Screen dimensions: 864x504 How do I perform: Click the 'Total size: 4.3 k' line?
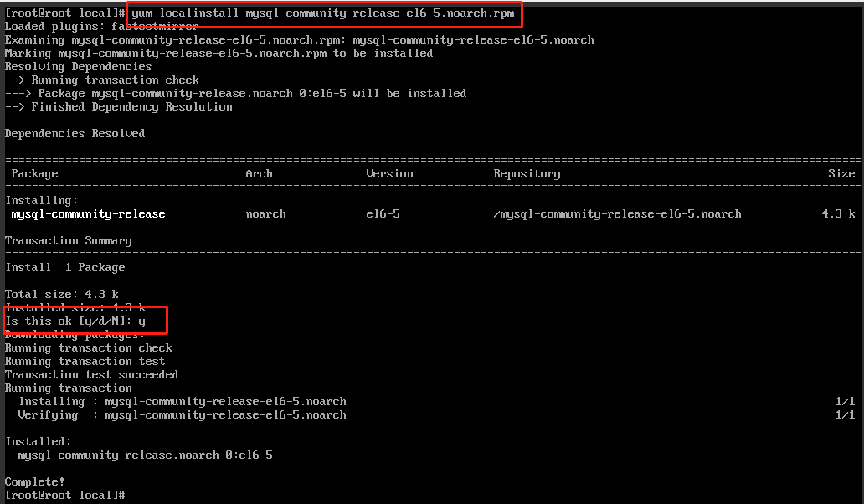[x=62, y=295]
